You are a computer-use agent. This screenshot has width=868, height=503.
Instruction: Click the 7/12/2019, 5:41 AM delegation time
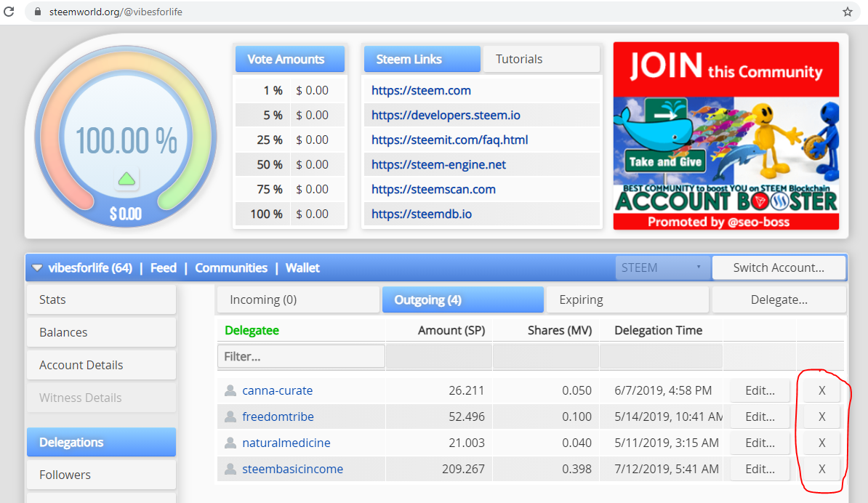tap(667, 469)
